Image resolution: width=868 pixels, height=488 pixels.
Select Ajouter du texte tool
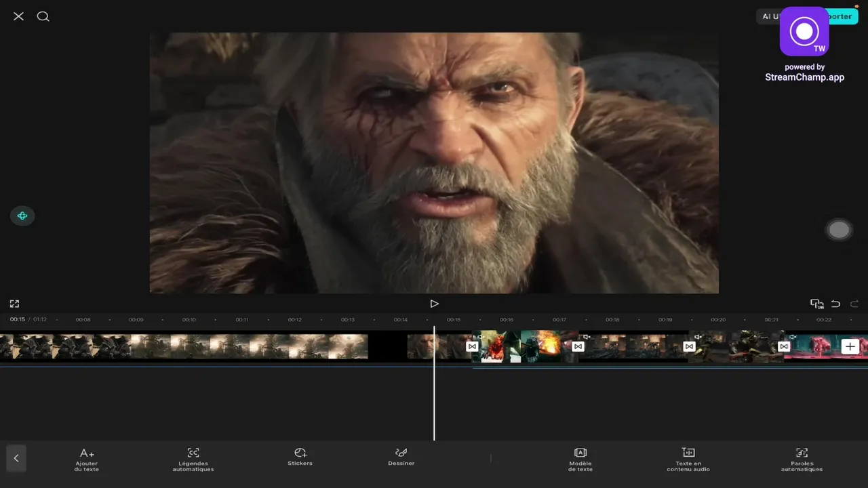(x=87, y=459)
